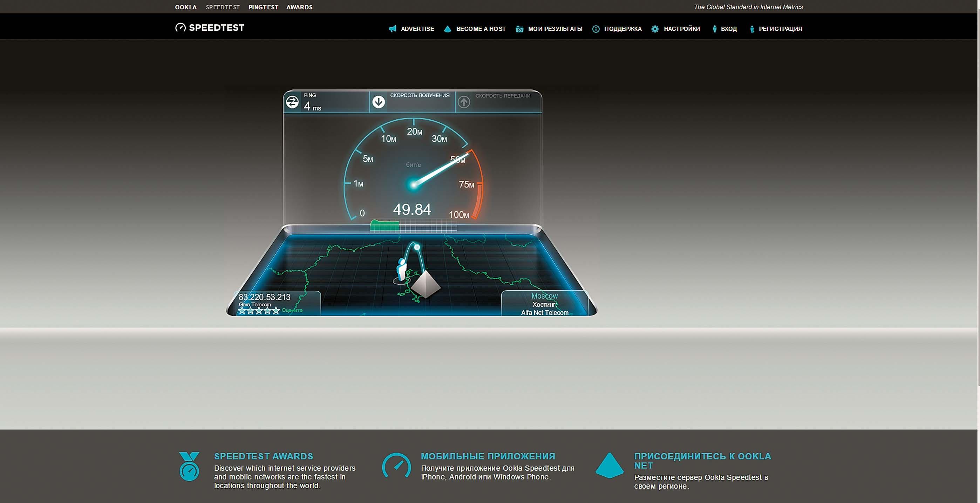Click the РЕГИСТРАЦИЯ registration link
The height and width of the screenshot is (503, 980).
pos(780,29)
